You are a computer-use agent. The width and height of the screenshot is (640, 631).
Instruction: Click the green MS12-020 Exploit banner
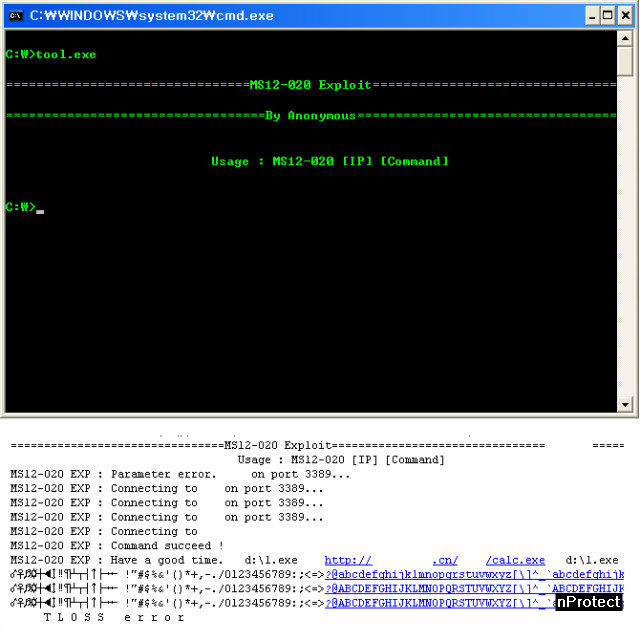coord(310,85)
